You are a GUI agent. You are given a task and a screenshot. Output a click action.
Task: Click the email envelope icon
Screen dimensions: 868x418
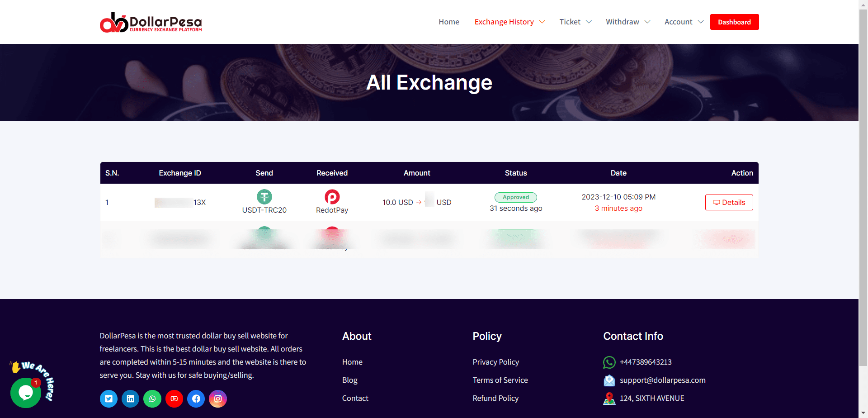click(x=609, y=380)
